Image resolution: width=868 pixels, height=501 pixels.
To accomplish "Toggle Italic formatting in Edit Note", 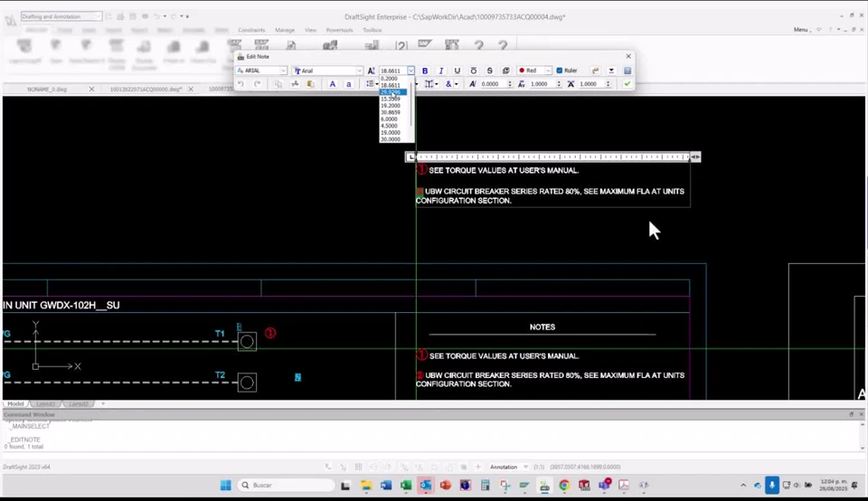I will pos(440,71).
